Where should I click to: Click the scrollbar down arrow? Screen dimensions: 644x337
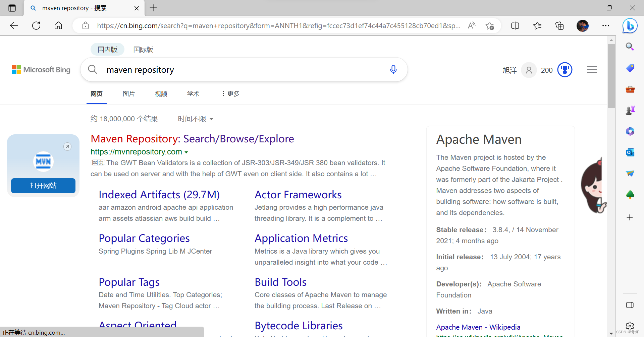pyautogui.click(x=611, y=333)
